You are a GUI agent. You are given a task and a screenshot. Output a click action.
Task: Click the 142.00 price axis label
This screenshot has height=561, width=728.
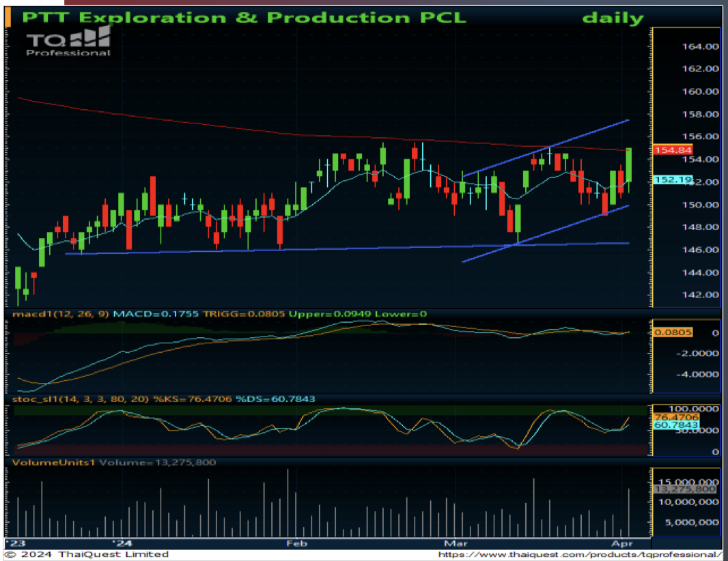[x=700, y=295]
